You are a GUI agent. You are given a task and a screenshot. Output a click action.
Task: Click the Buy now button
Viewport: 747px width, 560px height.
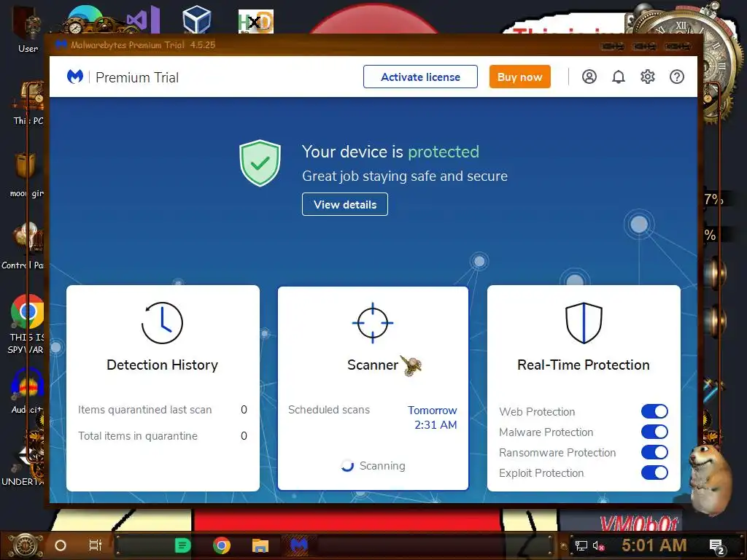point(519,77)
